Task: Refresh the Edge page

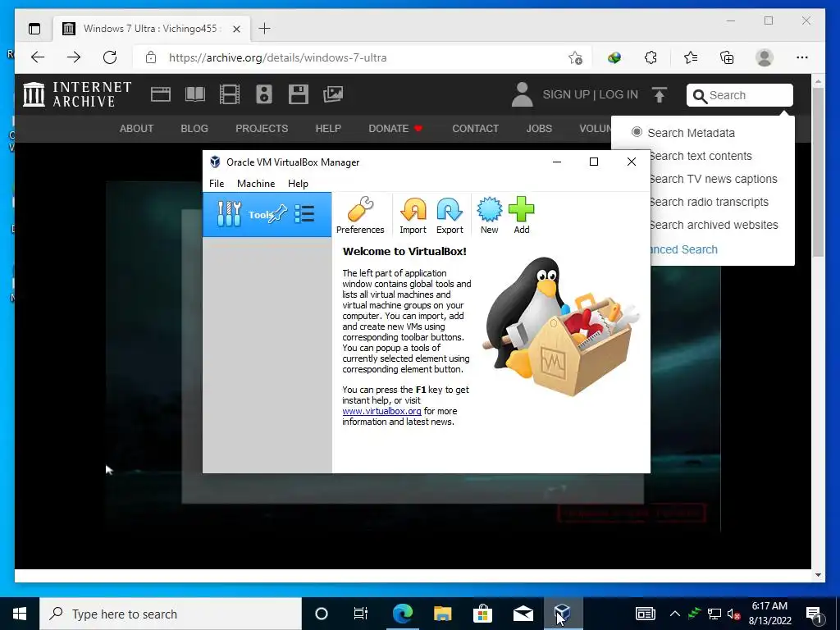Action: click(110, 57)
